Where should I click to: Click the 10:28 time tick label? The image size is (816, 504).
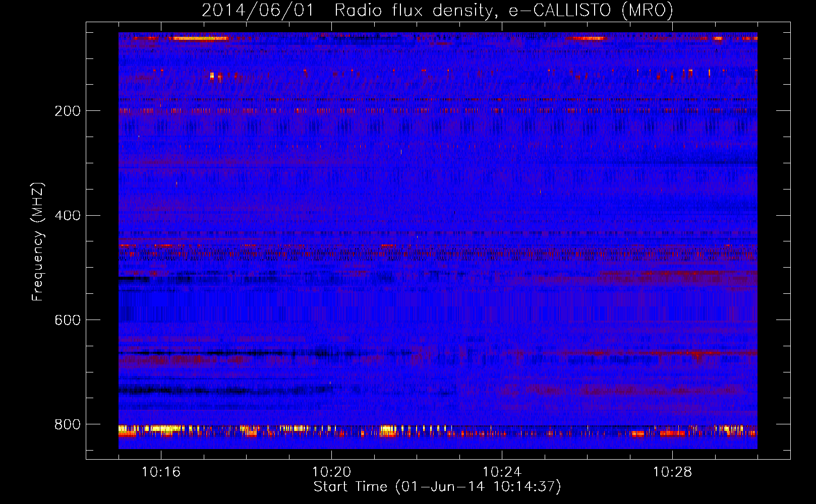(672, 472)
